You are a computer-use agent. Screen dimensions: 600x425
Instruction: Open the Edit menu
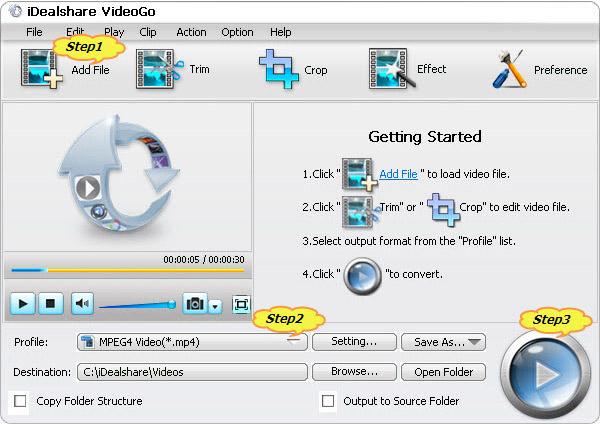pyautogui.click(x=75, y=32)
